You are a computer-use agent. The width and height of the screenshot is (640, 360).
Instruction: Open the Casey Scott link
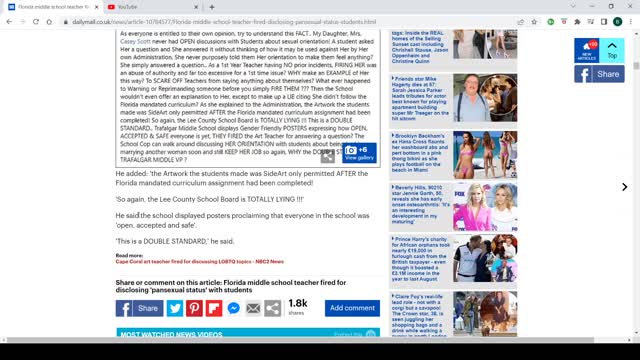point(135,42)
